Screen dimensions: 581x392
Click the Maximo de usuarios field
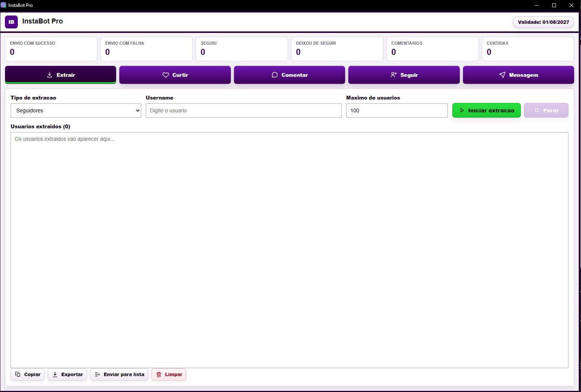pyautogui.click(x=397, y=110)
